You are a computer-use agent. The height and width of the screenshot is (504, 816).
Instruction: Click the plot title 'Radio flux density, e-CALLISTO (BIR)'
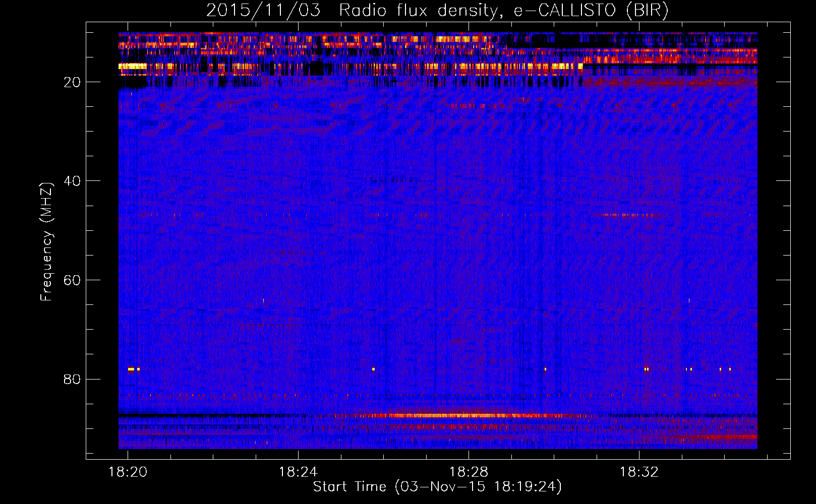(503, 11)
